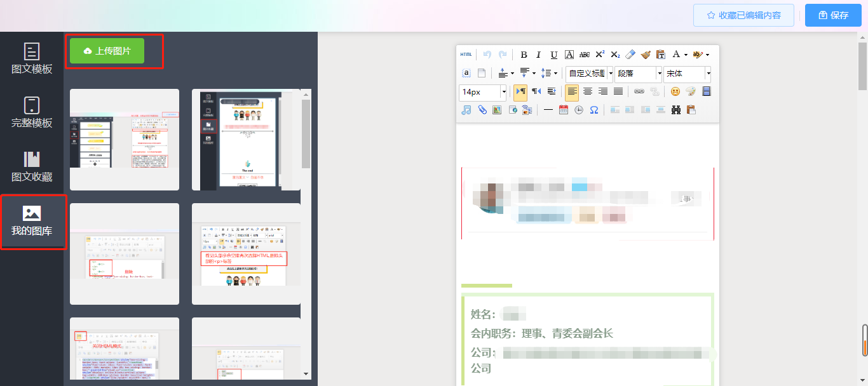
Task: Toggle underline formatting
Action: coord(553,55)
